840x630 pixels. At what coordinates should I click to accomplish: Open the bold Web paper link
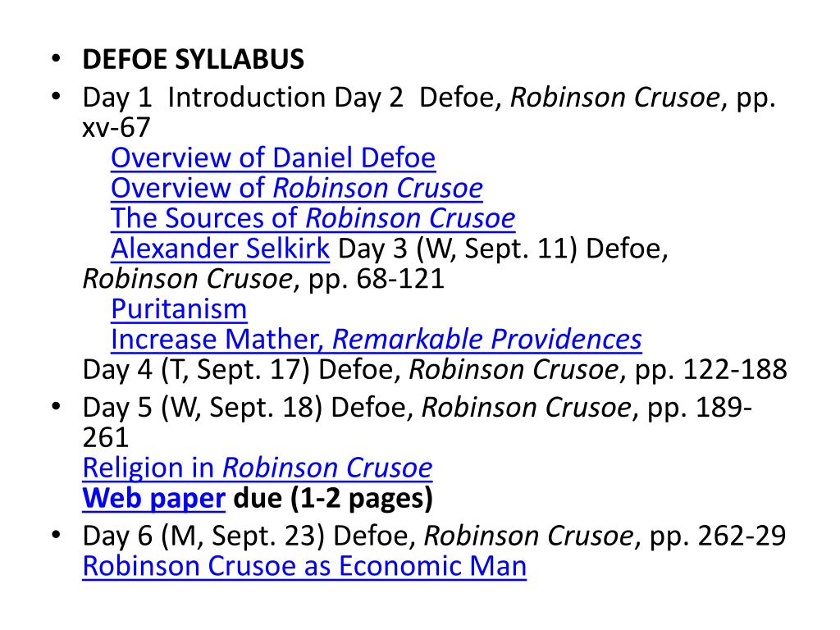(153, 498)
